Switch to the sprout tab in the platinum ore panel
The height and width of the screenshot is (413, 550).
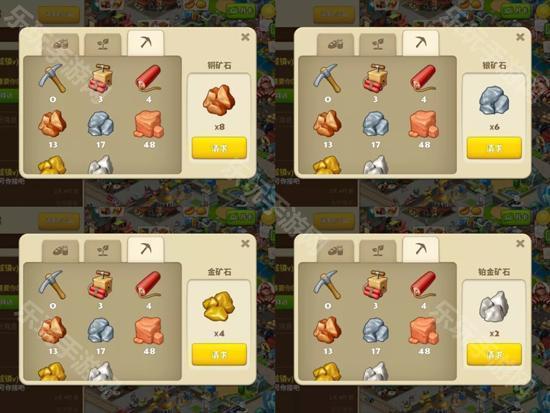pyautogui.click(x=377, y=251)
